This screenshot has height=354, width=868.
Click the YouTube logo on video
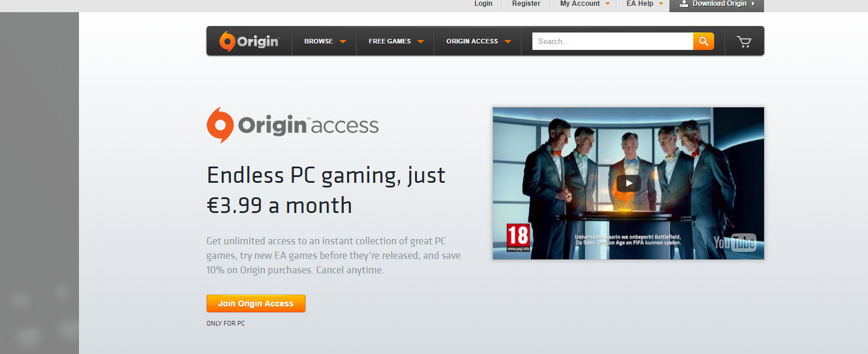pos(734,243)
